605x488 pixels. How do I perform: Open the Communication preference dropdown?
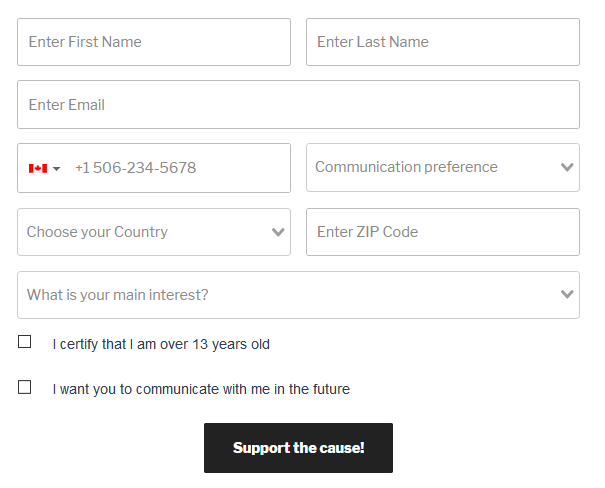[x=430, y=167]
